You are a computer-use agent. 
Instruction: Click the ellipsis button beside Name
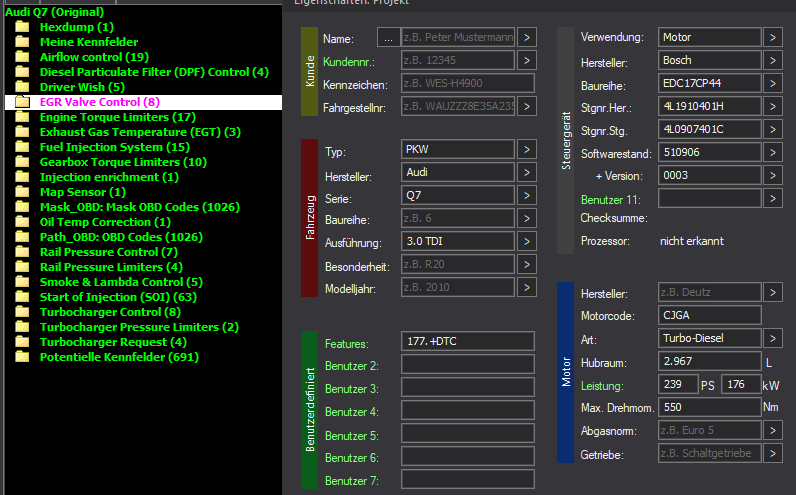coord(388,38)
